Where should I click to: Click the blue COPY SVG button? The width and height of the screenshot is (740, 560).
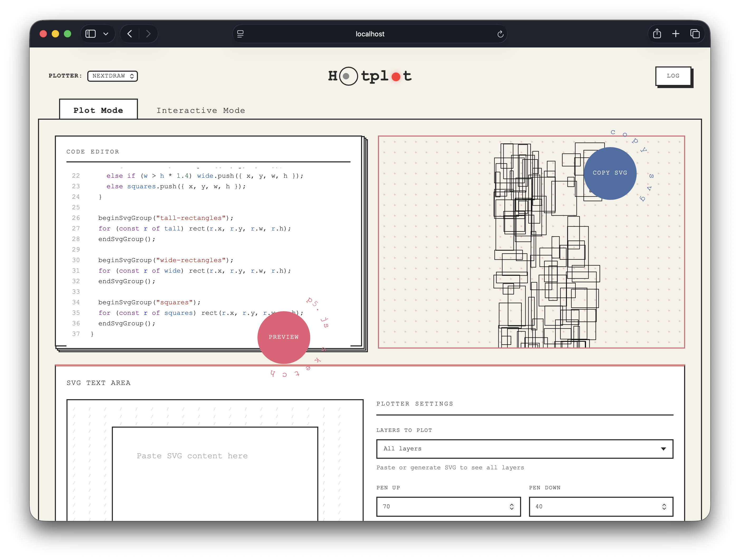click(610, 173)
